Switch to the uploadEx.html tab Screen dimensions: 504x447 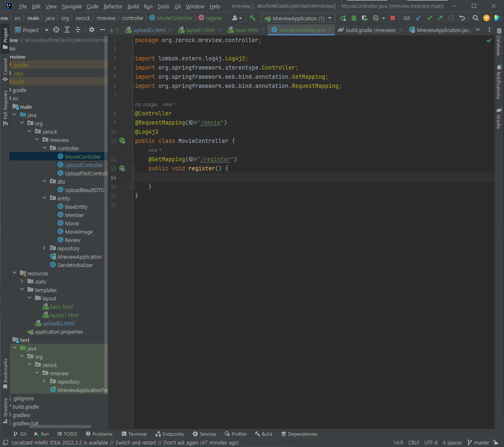click(x=149, y=30)
